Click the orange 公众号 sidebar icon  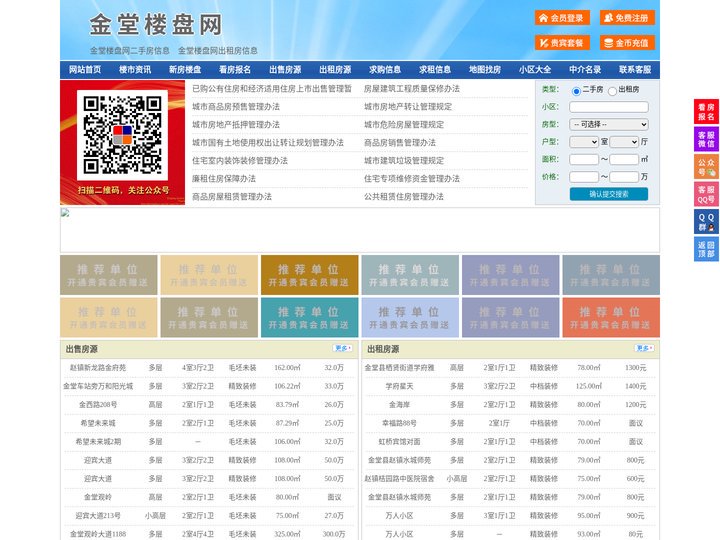706,167
